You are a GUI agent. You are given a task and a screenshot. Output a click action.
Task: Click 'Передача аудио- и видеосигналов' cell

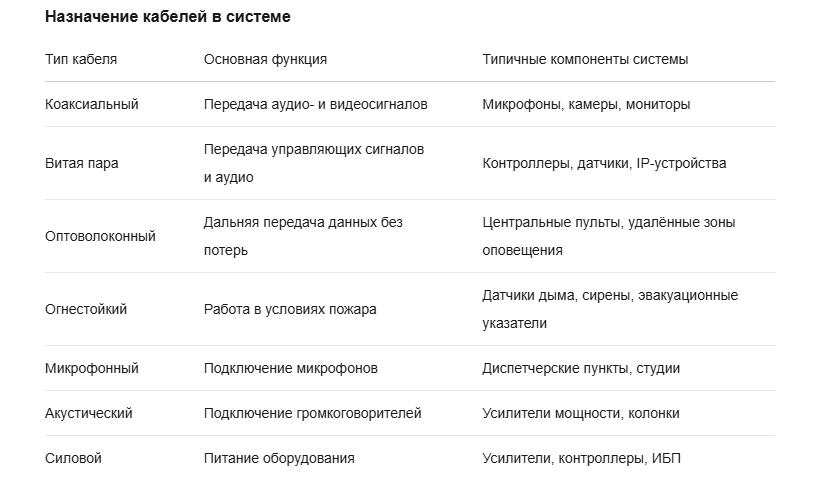click(316, 104)
